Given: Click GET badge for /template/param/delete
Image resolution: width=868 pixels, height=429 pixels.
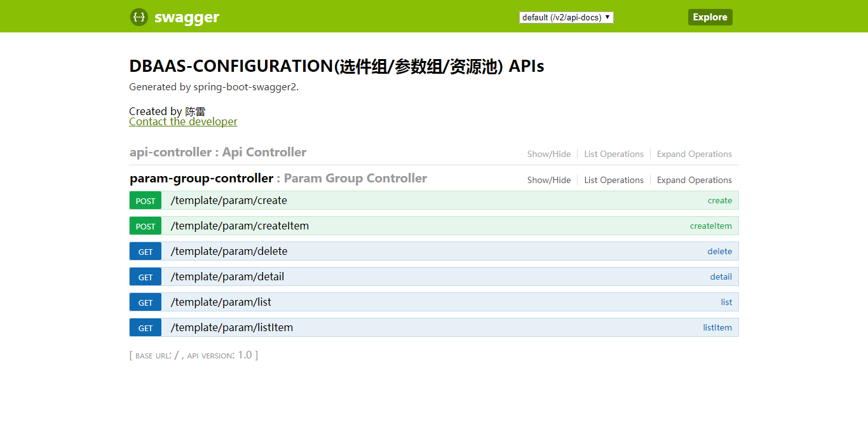Looking at the screenshot, I should pos(146,252).
